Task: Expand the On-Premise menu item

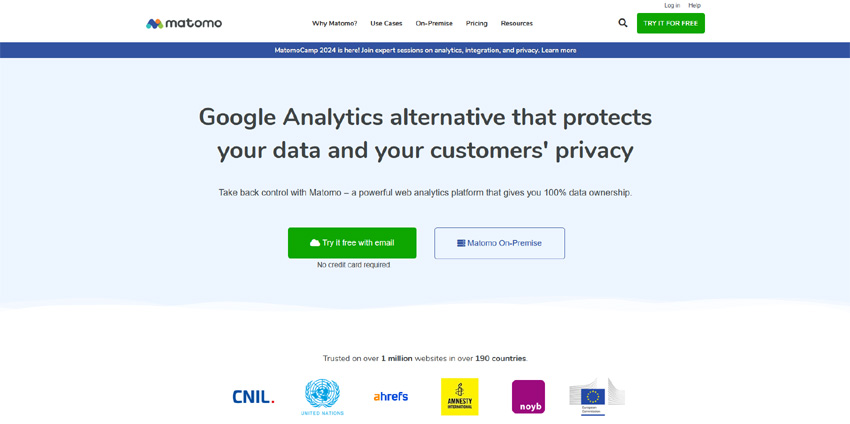Action: 434,23
